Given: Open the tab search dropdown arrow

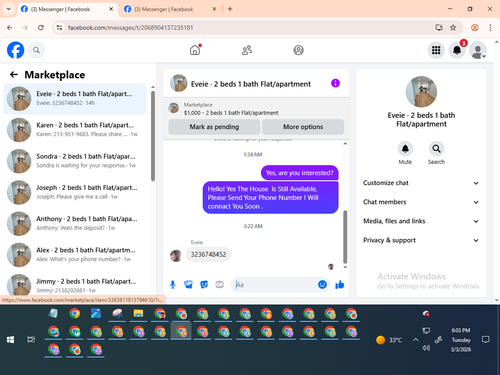Looking at the screenshot, I should [9, 9].
